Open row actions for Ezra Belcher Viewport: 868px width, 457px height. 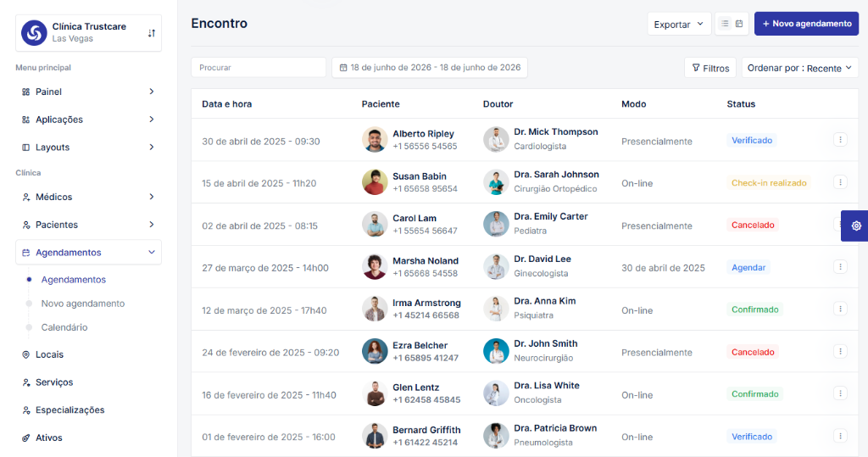840,351
